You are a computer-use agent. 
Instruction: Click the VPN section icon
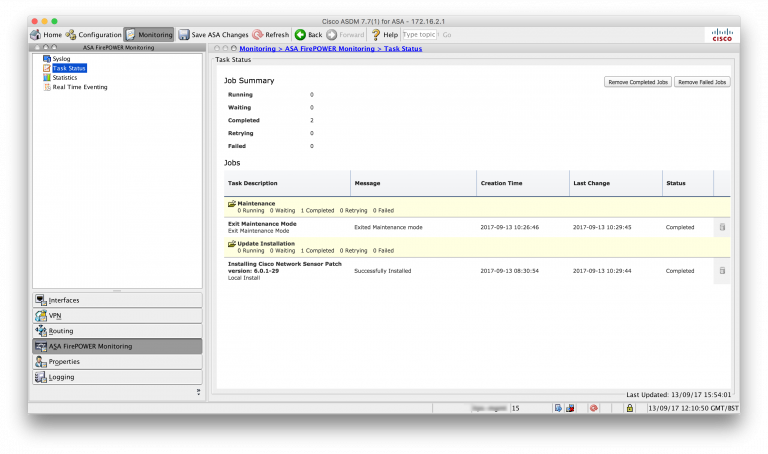[x=41, y=315]
